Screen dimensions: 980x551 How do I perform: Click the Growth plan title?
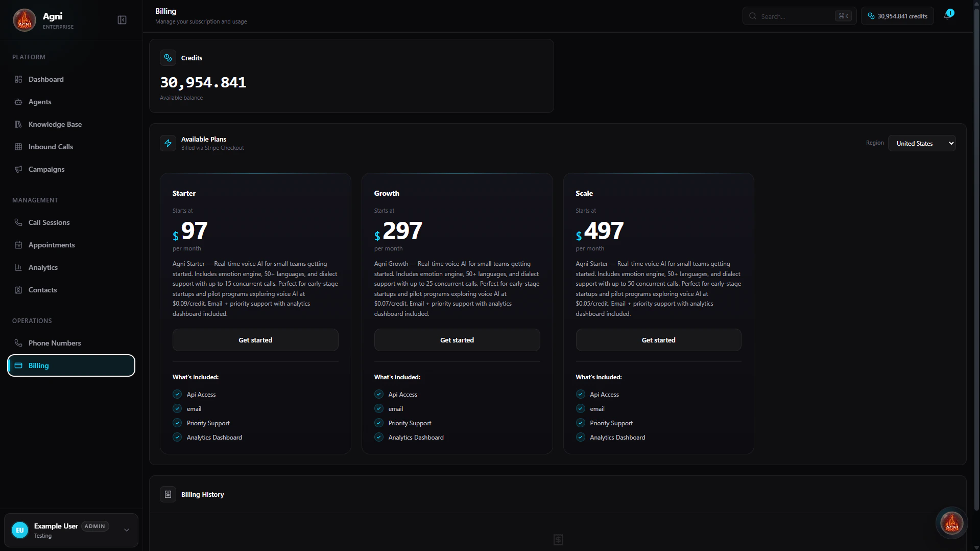pos(387,193)
